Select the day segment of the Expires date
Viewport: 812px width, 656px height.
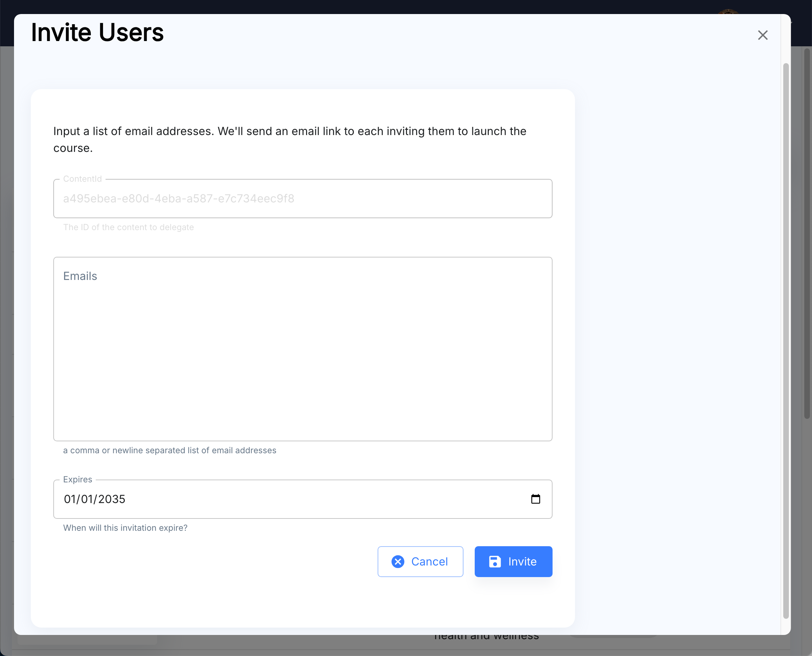click(x=87, y=499)
